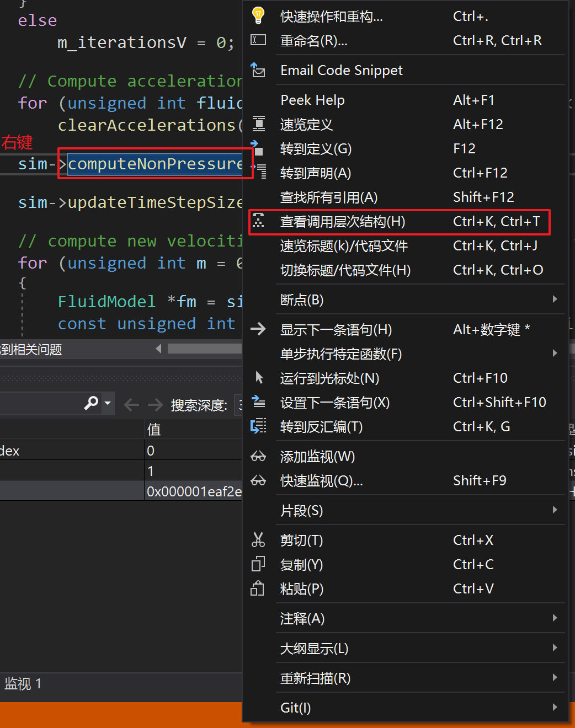Select the value cell 0x000001eaf2e
The height and width of the screenshot is (728, 575).
point(193,491)
